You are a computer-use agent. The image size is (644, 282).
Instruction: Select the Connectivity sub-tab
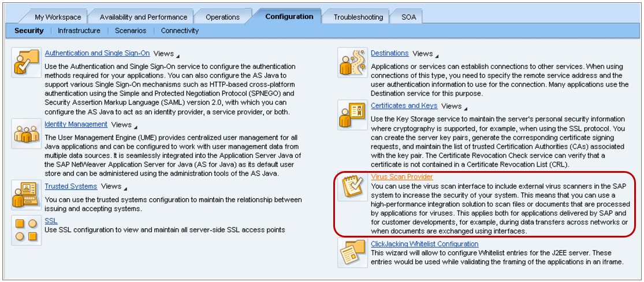click(180, 31)
